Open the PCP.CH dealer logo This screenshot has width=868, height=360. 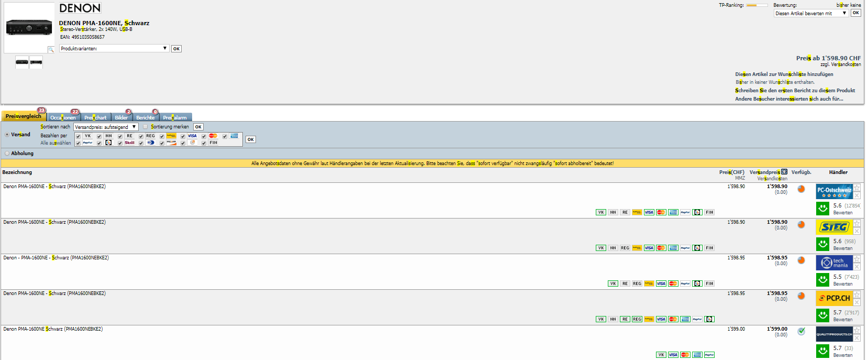[834, 298]
